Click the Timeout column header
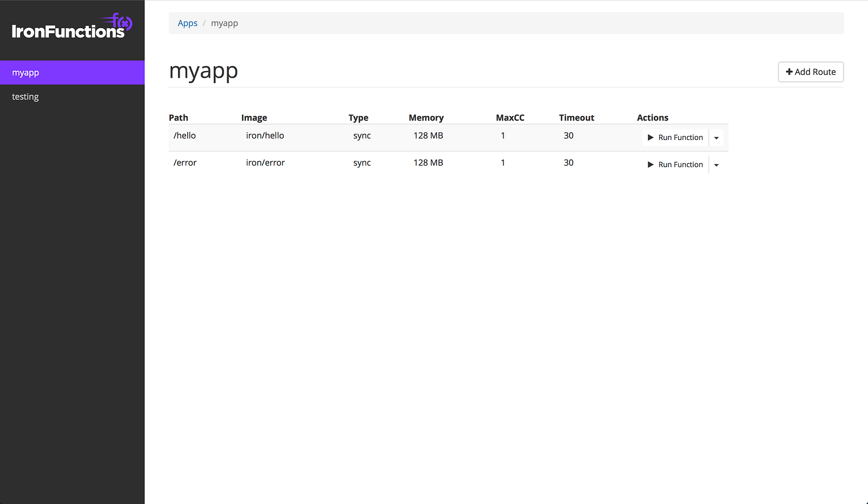 click(x=577, y=118)
